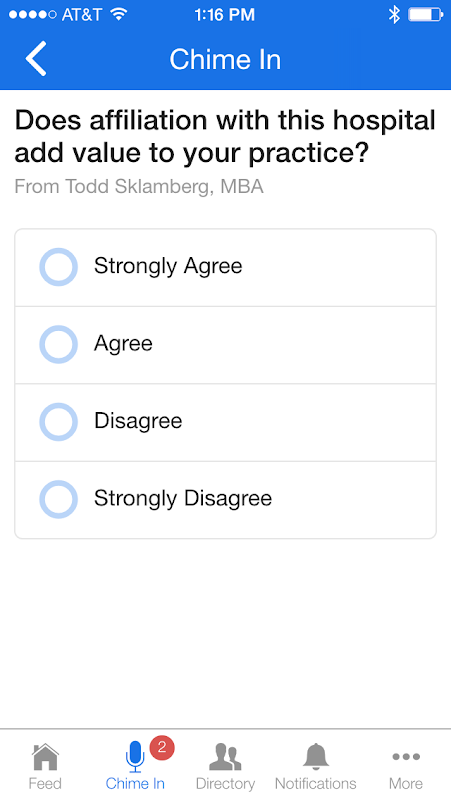Tap the Chime In header title
The height and width of the screenshot is (800, 451).
pos(225,59)
